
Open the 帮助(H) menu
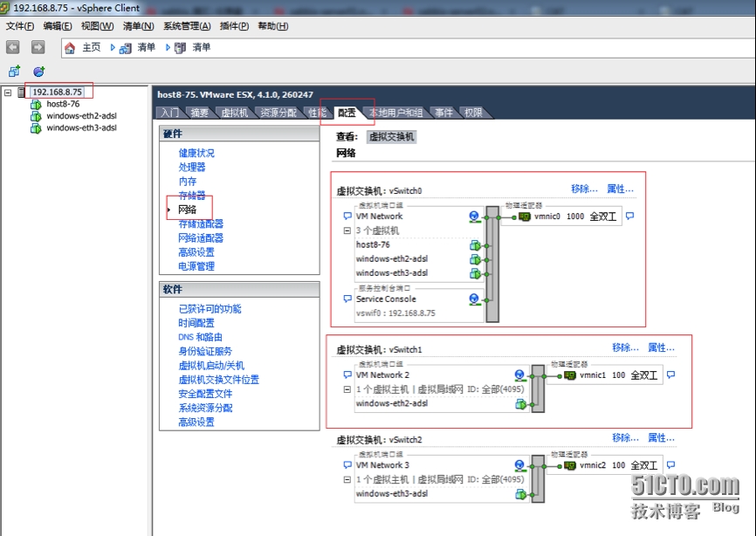click(273, 26)
